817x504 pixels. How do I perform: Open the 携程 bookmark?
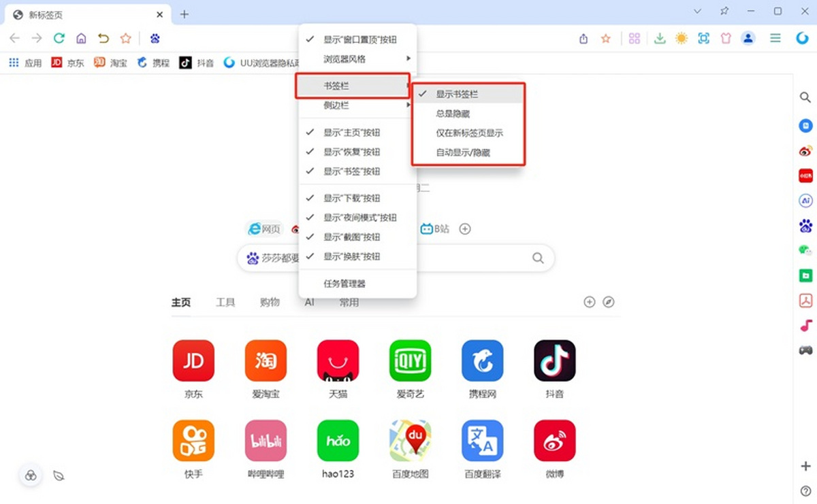[153, 63]
